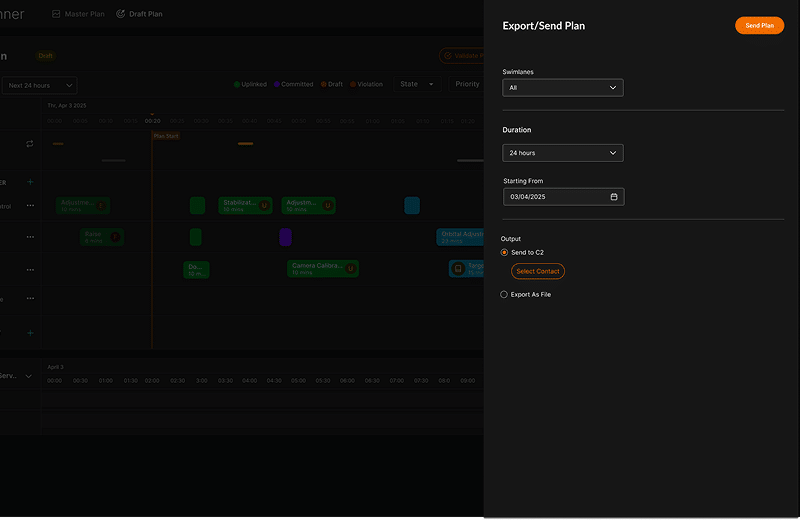Select the Orbital Adjust task block
The image size is (800, 520).
[460, 237]
